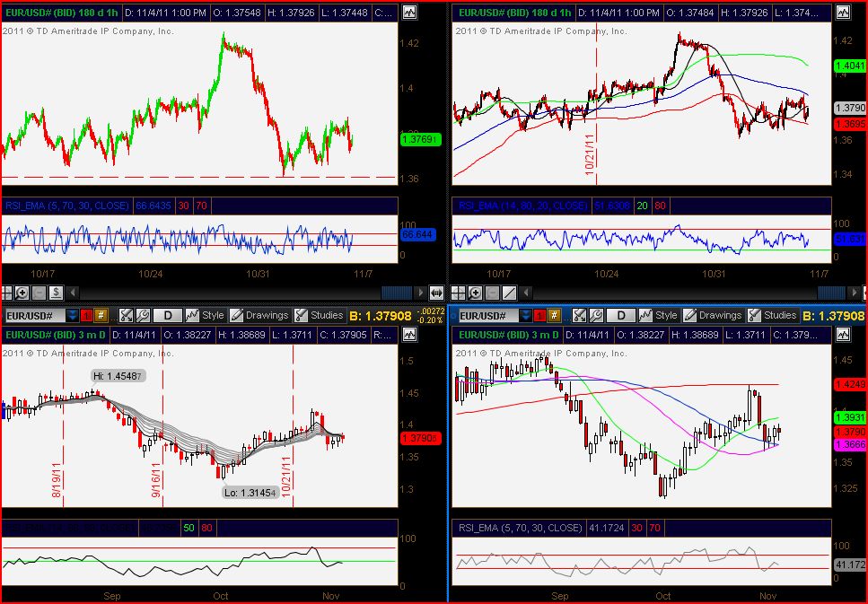The image size is (868, 604).
Task: Click the red 1 link icon in bottom-left bar
Action: [86, 316]
